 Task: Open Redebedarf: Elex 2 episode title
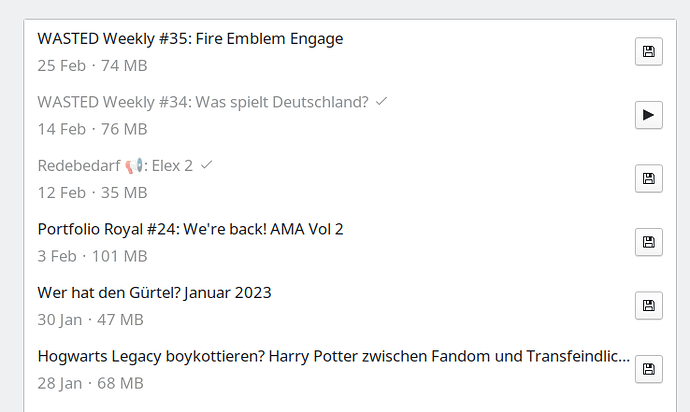pos(115,166)
